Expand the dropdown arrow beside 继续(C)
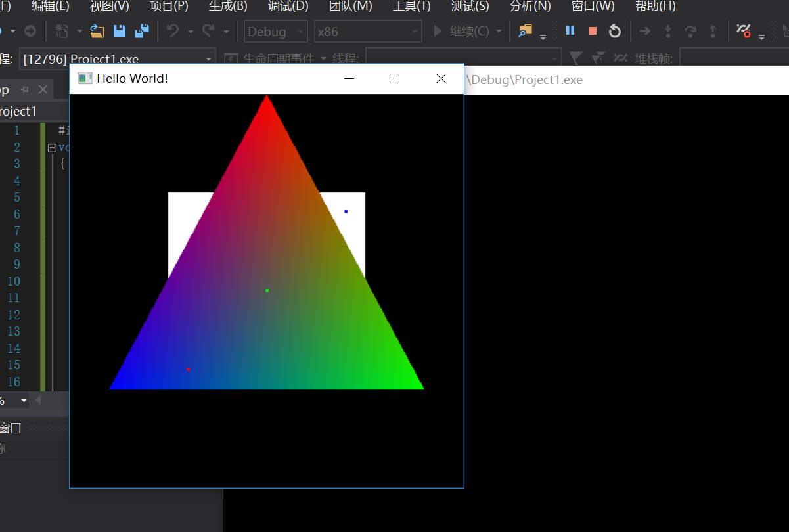 499,32
